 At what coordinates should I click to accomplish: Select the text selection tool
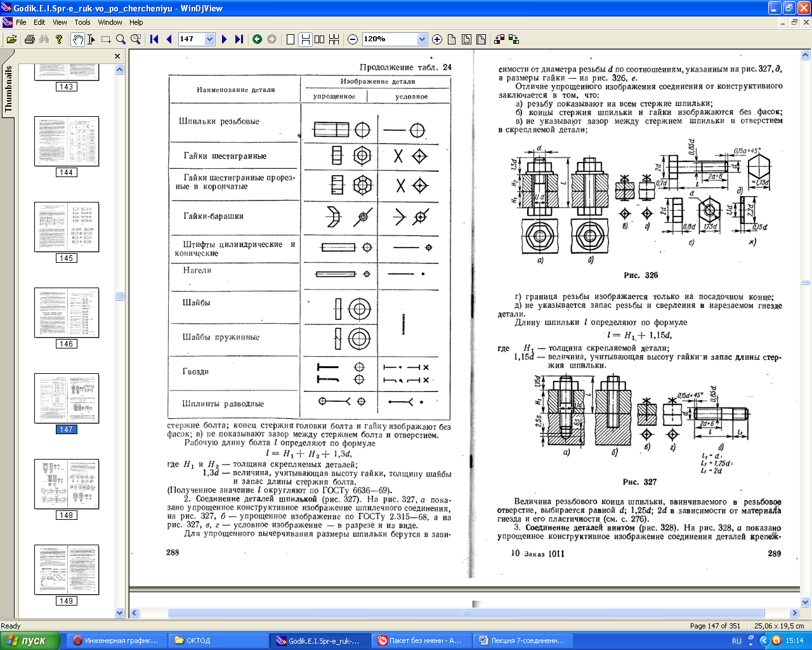91,39
